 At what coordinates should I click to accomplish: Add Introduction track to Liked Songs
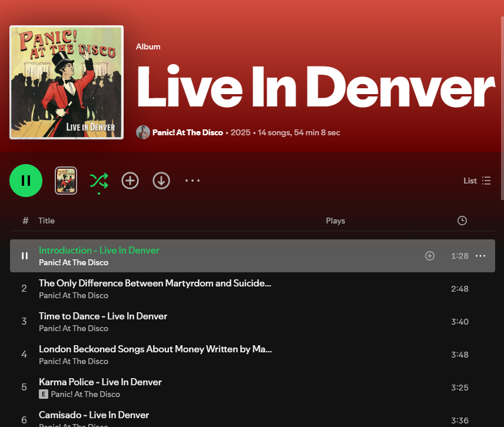click(x=430, y=256)
